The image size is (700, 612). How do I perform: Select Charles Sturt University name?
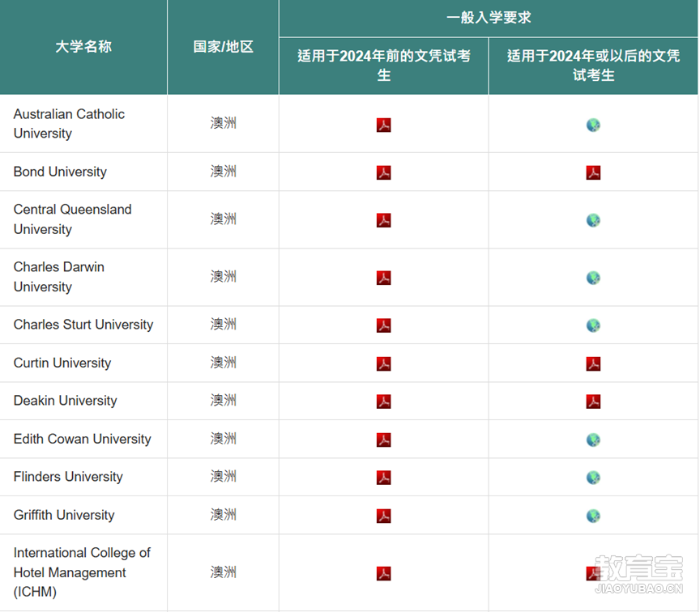[x=83, y=325]
